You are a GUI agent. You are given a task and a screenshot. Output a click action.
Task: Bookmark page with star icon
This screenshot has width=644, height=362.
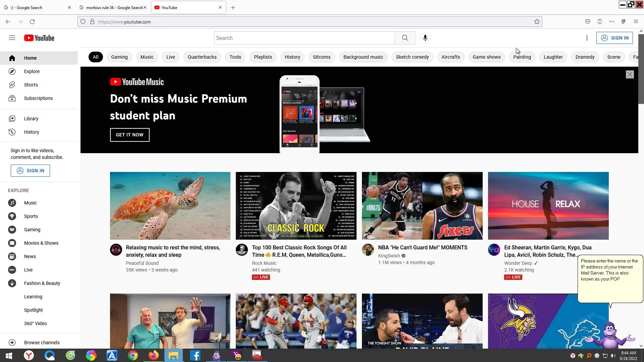click(x=537, y=22)
